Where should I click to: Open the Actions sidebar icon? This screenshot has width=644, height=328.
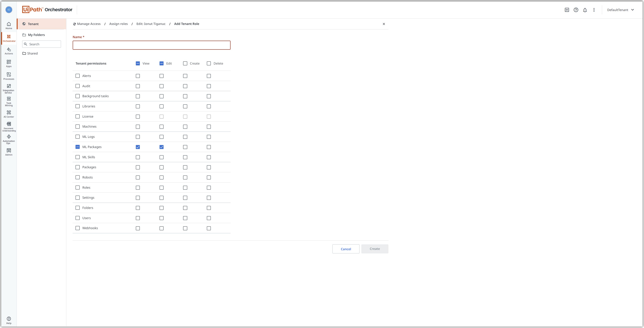point(9,51)
